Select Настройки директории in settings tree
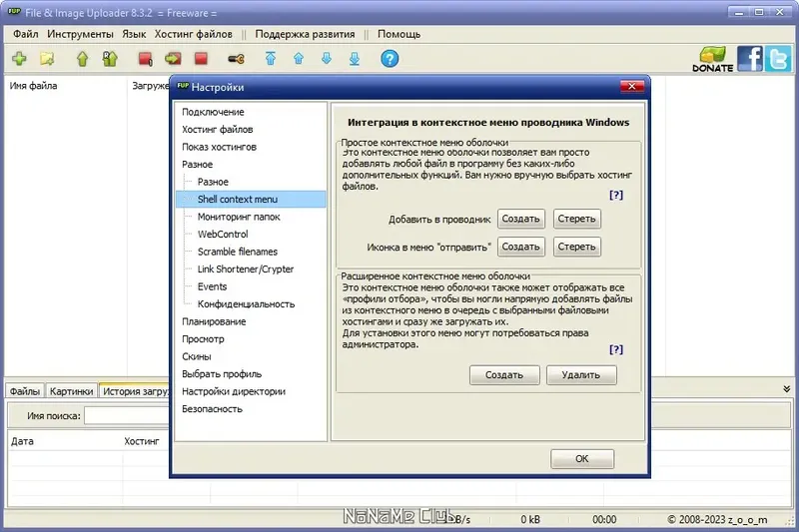Image resolution: width=799 pixels, height=532 pixels. [234, 391]
